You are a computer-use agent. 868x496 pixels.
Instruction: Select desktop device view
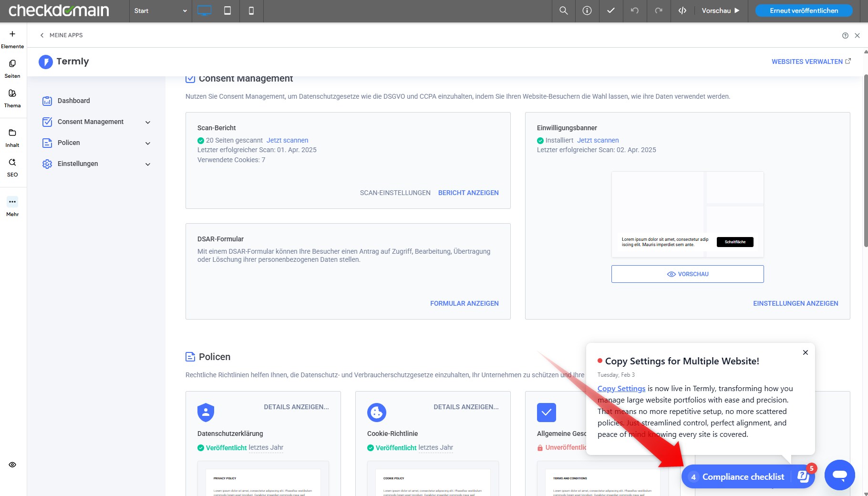pos(204,10)
